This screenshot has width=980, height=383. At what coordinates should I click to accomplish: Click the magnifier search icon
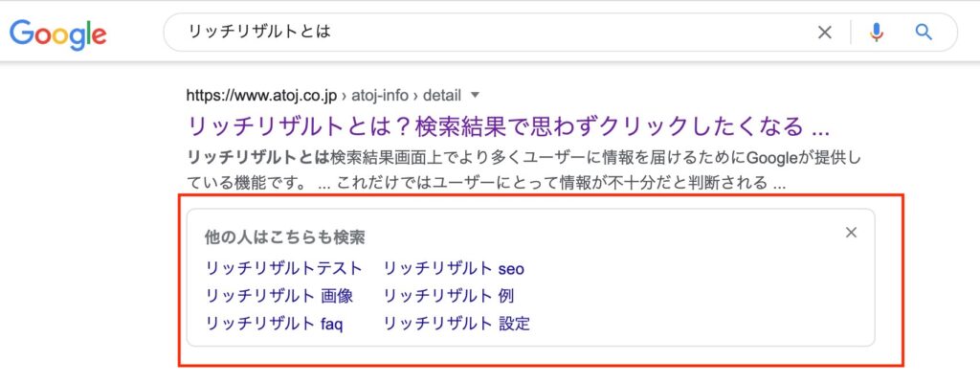click(924, 32)
